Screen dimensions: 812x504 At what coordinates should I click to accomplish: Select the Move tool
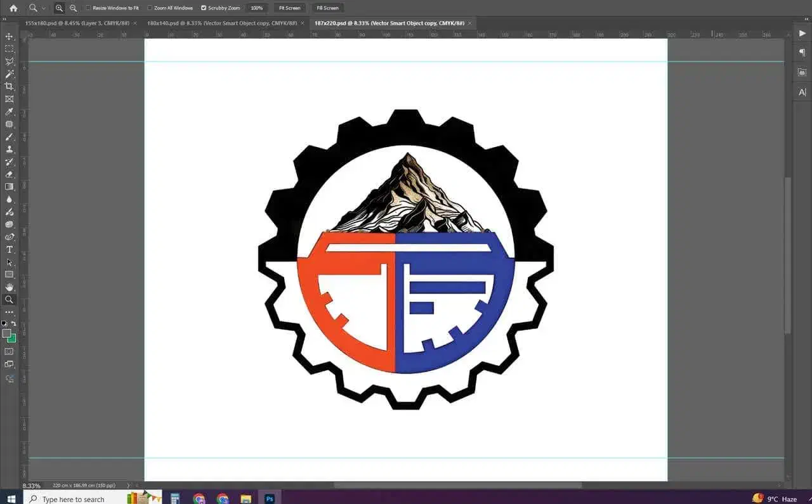[10, 36]
